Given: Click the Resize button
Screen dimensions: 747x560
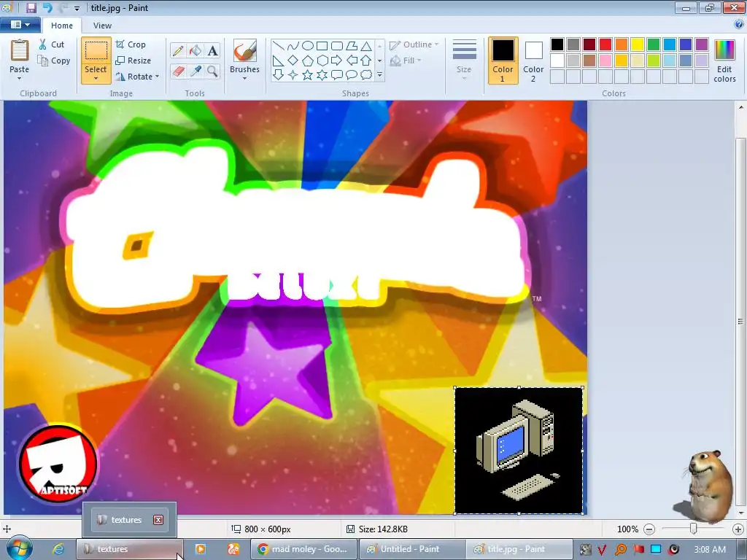Looking at the screenshot, I should 133,61.
